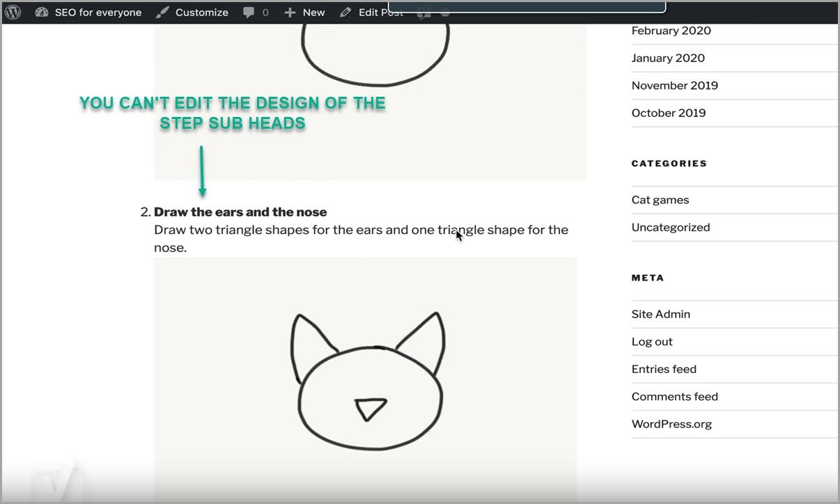Click the Log out link
840x504 pixels.
[x=651, y=341]
